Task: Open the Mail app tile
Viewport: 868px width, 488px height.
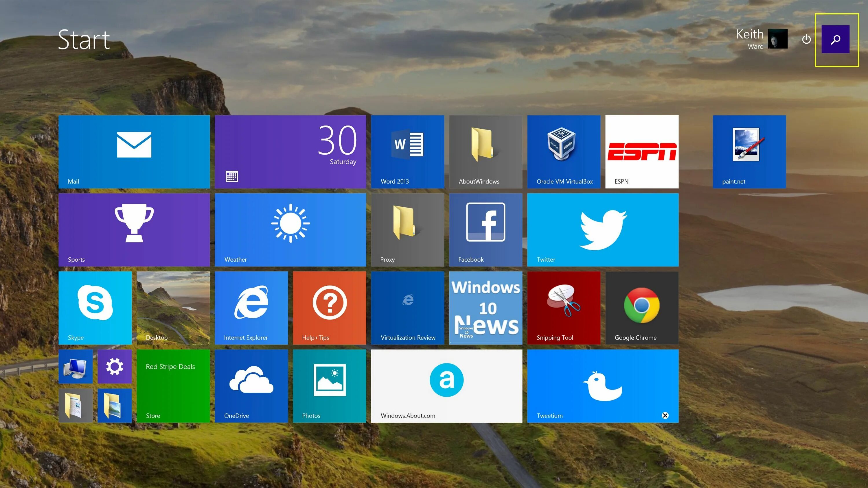Action: pyautogui.click(x=135, y=151)
